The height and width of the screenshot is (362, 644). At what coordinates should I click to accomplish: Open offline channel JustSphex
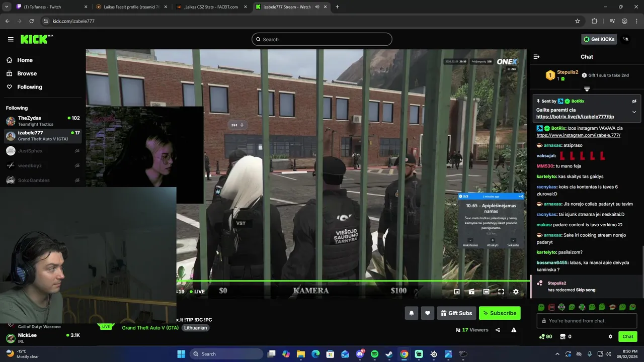43,151
